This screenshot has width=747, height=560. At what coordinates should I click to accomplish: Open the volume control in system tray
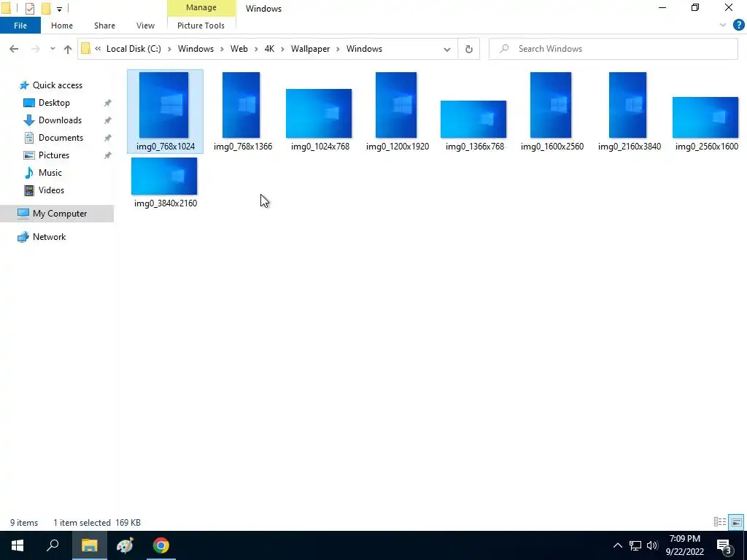tap(651, 545)
